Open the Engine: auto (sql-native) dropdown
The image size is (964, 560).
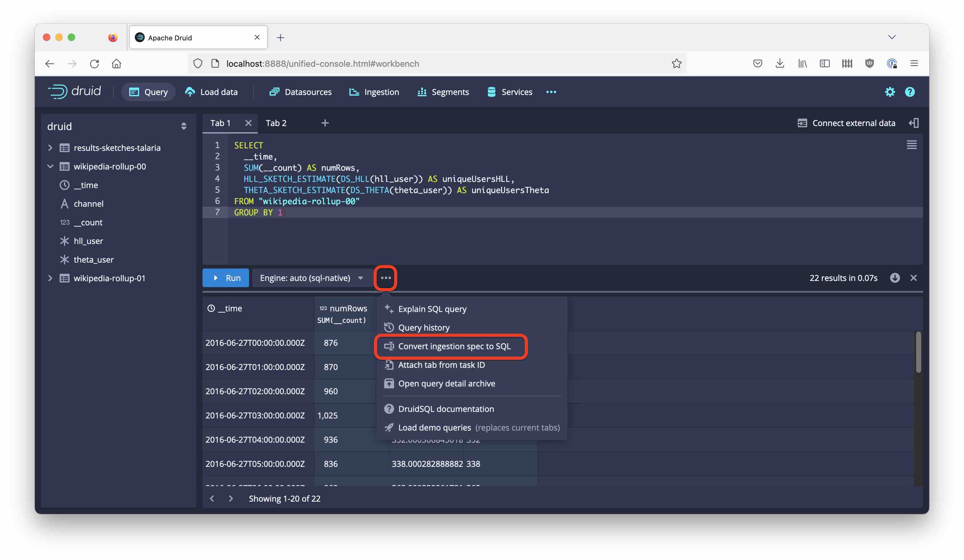(311, 278)
